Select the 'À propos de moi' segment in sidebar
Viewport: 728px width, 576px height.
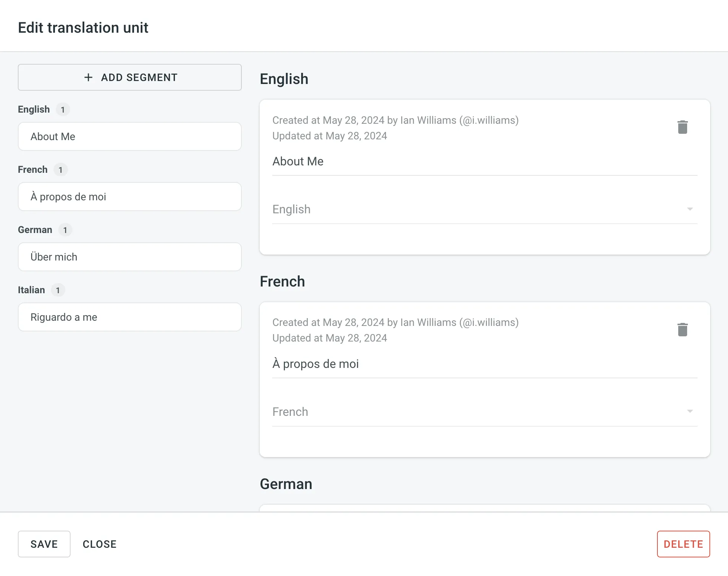pos(130,197)
